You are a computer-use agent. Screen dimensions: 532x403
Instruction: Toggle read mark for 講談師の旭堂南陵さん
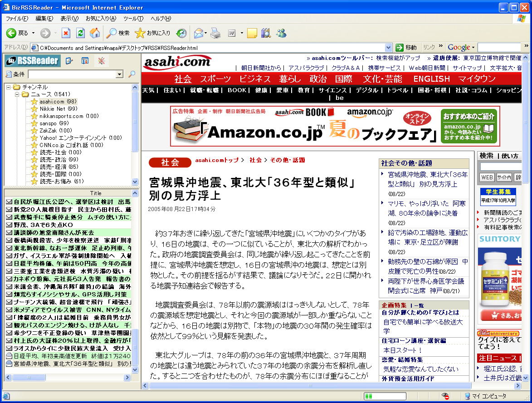pyautogui.click(x=10, y=232)
